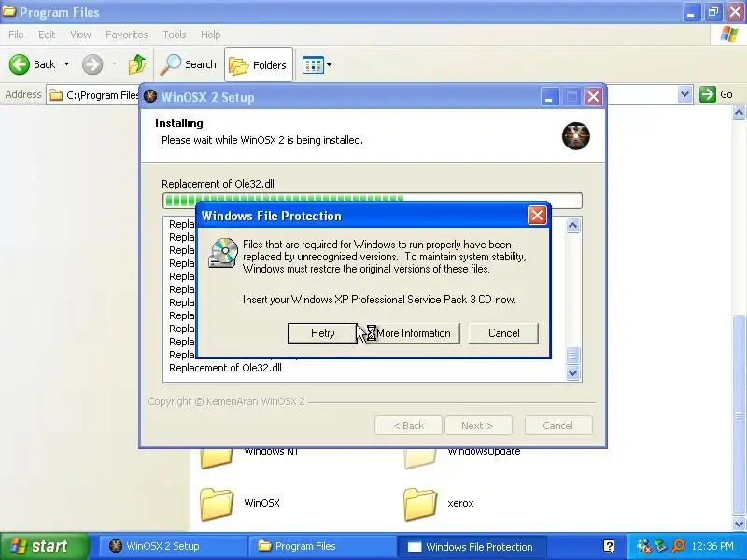This screenshot has width=747, height=560.
Task: Click the WinOSX 2 Setup title bar icon
Action: [150, 97]
